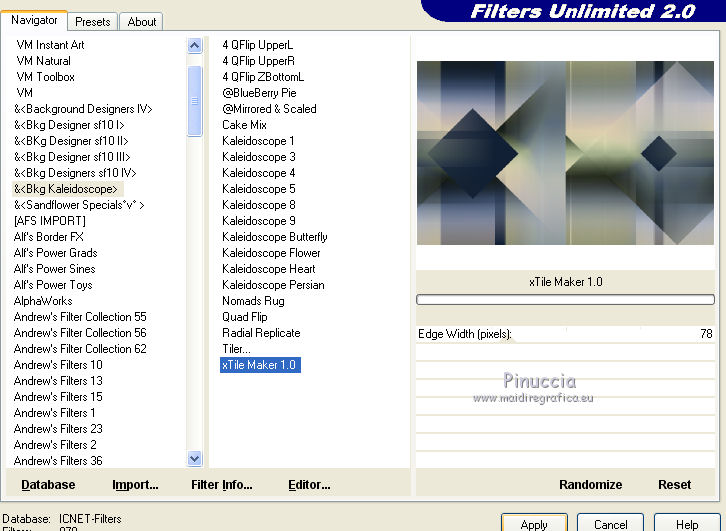Choose the Kaleidoscope 5 filter

(x=258, y=189)
